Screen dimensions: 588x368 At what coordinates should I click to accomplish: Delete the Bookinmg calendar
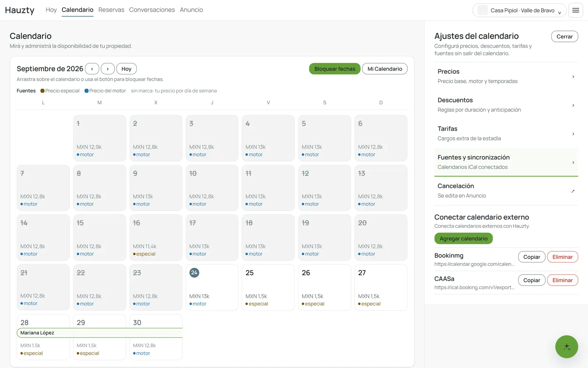562,257
